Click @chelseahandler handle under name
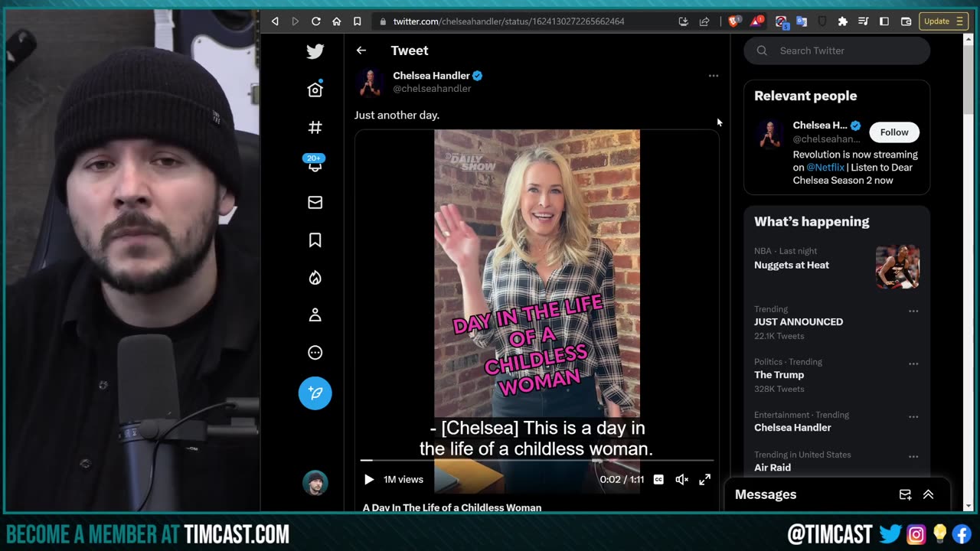 pos(432,89)
